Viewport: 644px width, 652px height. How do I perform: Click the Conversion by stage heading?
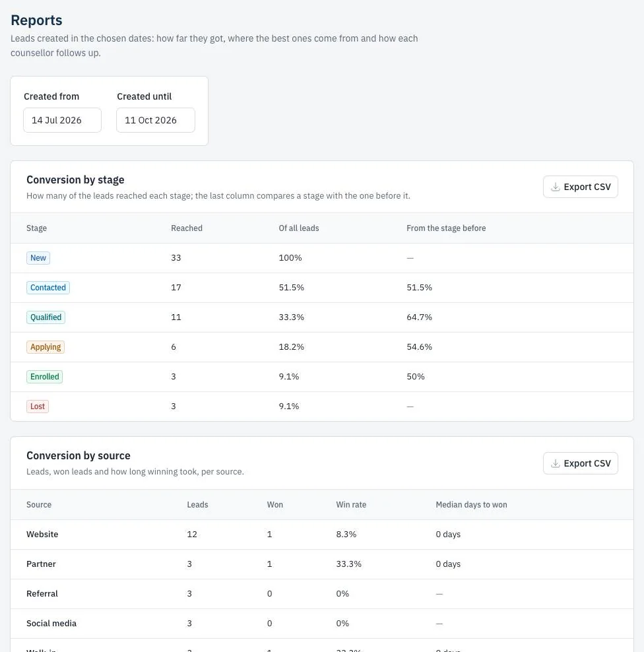(75, 179)
